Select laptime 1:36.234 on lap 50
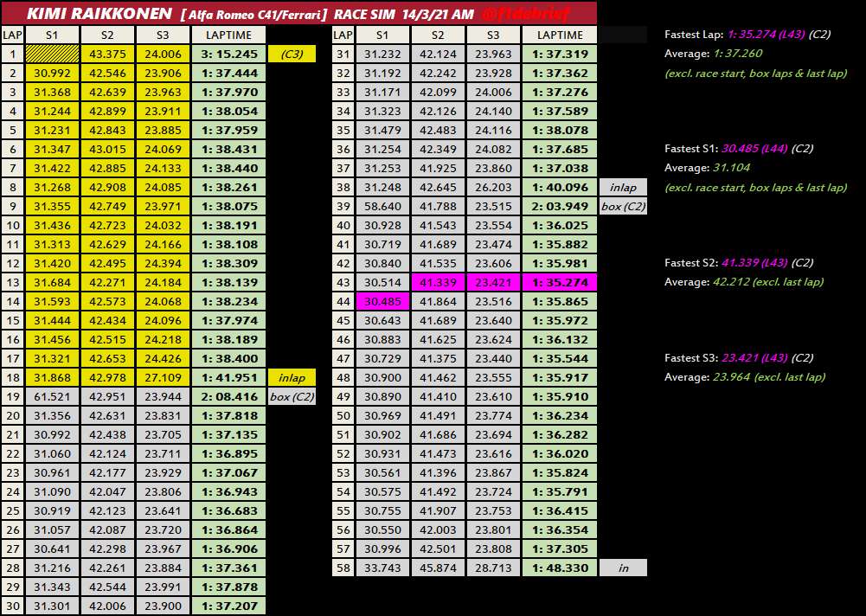 click(560, 415)
